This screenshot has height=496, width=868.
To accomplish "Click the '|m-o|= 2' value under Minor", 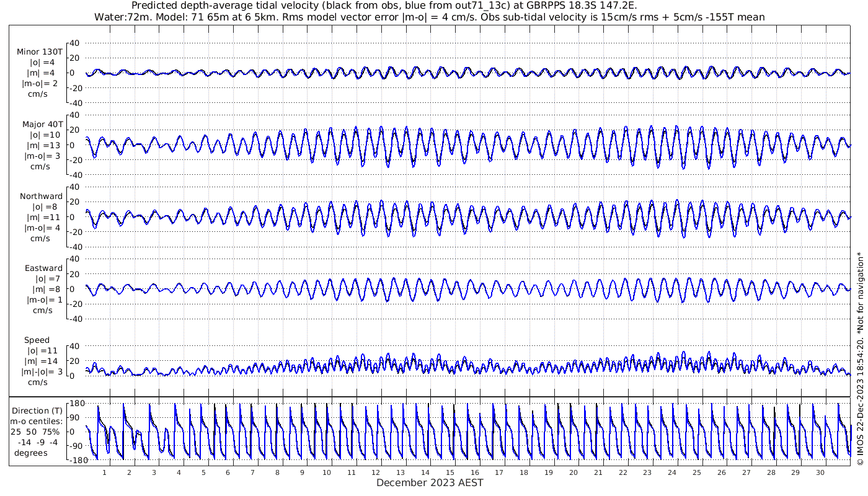I will point(40,84).
